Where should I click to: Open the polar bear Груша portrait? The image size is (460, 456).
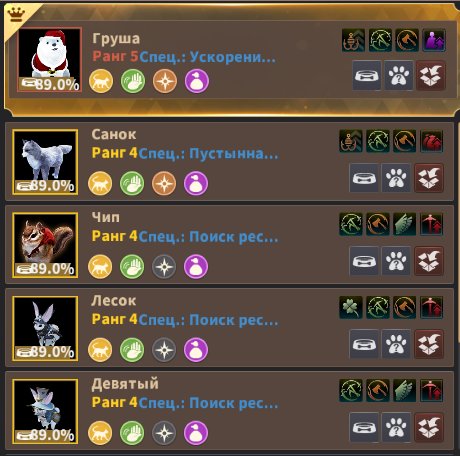49,59
